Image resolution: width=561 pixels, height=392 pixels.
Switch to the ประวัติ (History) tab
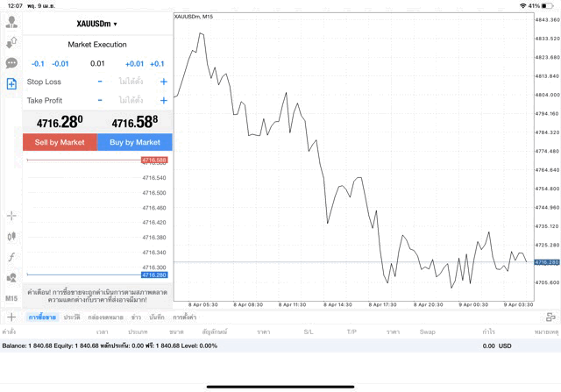pos(72,317)
